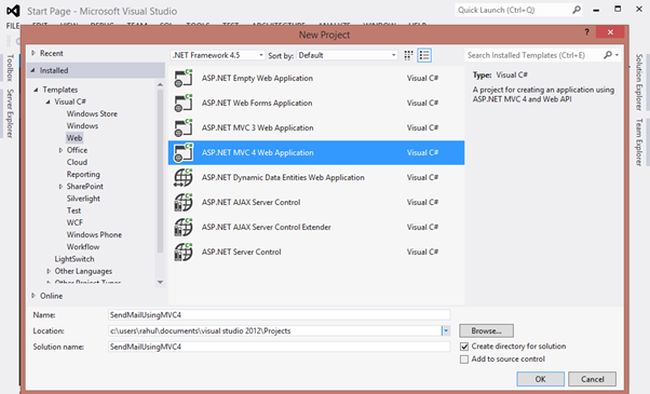
Task: Expand the Online section
Action: pos(34,296)
